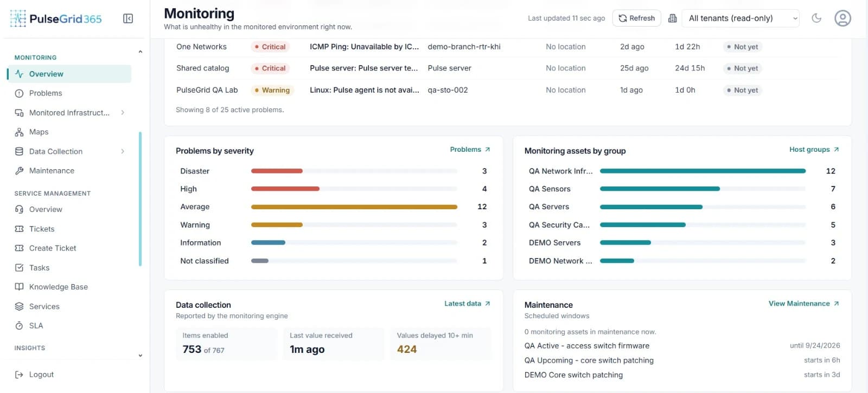This screenshot has width=868, height=393.
Task: Click the building tenant icon
Action: pyautogui.click(x=673, y=18)
